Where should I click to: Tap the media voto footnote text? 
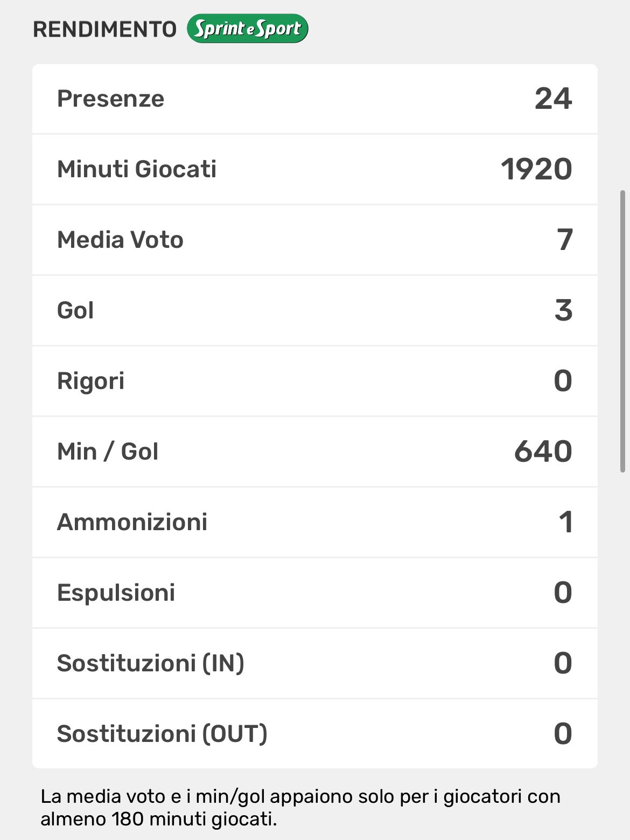point(300,807)
